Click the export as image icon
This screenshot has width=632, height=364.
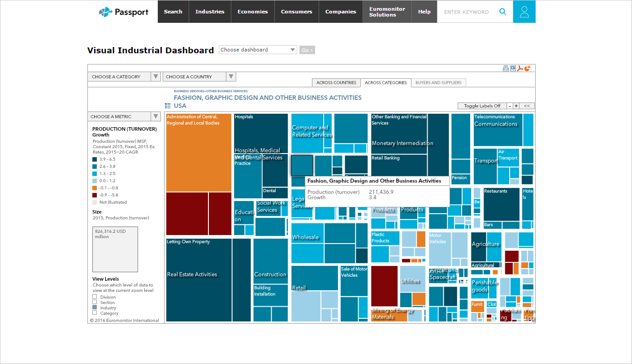[513, 68]
